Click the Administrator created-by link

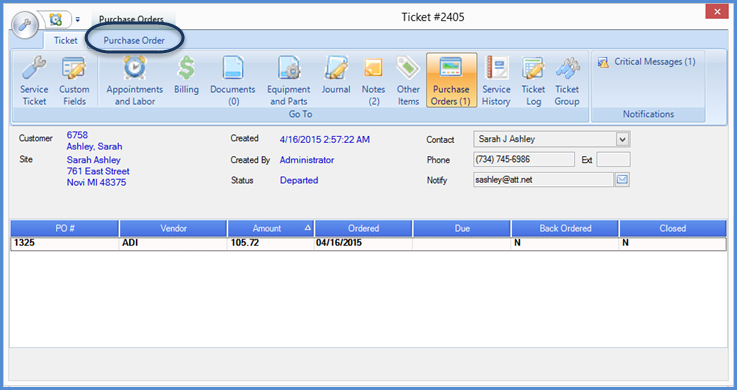click(307, 160)
